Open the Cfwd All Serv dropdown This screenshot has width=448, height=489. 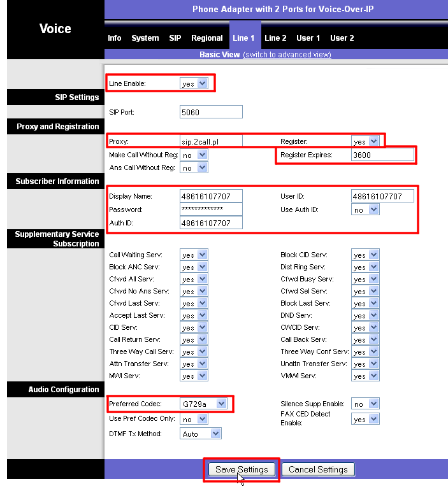[x=194, y=279]
